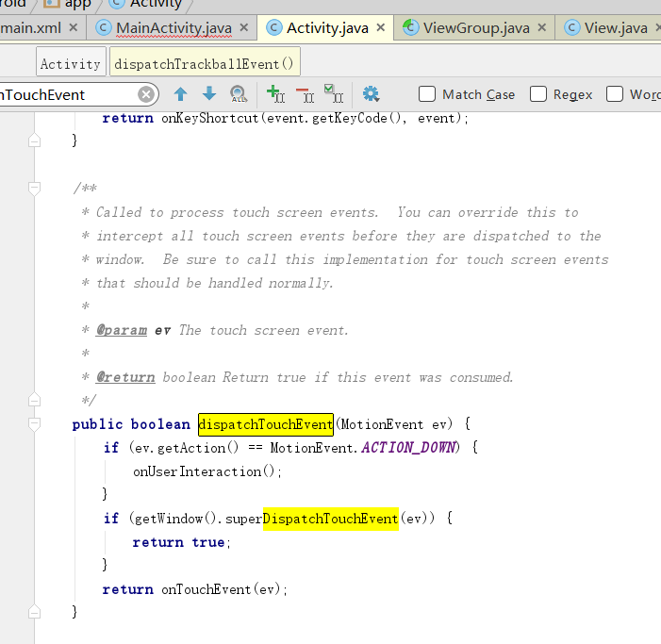Collapse the dispatchTouchEvent method body
Screen dimensions: 661x644
click(x=35, y=424)
